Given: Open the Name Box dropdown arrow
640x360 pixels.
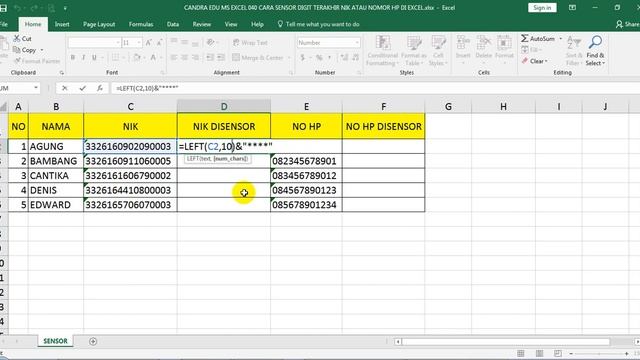Looking at the screenshot, I should pos(36,88).
